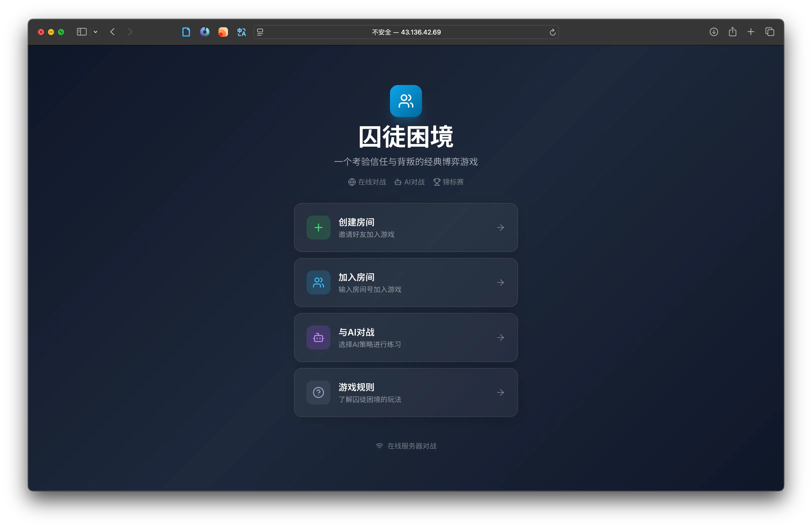Toggle the Safari sidebar button

(81, 32)
